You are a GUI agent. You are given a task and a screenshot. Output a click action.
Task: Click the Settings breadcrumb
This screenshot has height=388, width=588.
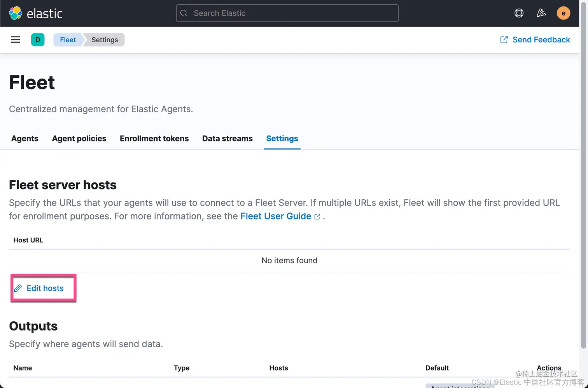tap(105, 40)
